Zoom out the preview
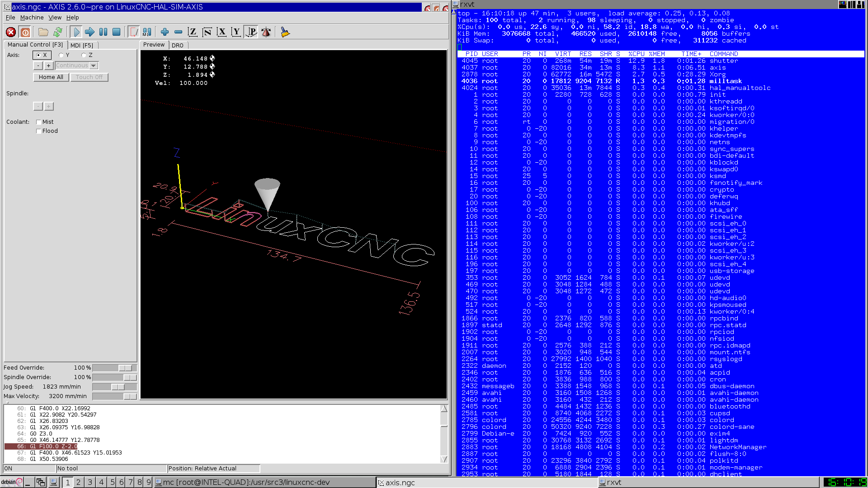This screenshot has width=868, height=488. 178,32
